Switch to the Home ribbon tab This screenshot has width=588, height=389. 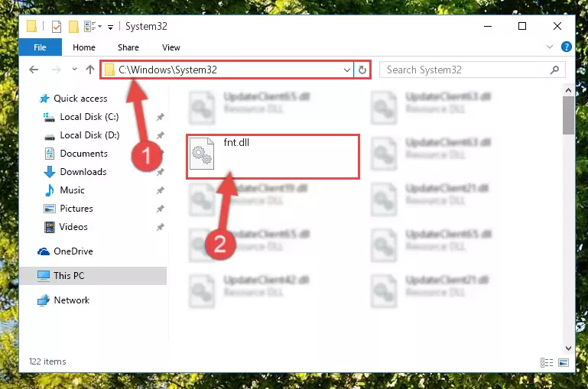pyautogui.click(x=84, y=47)
